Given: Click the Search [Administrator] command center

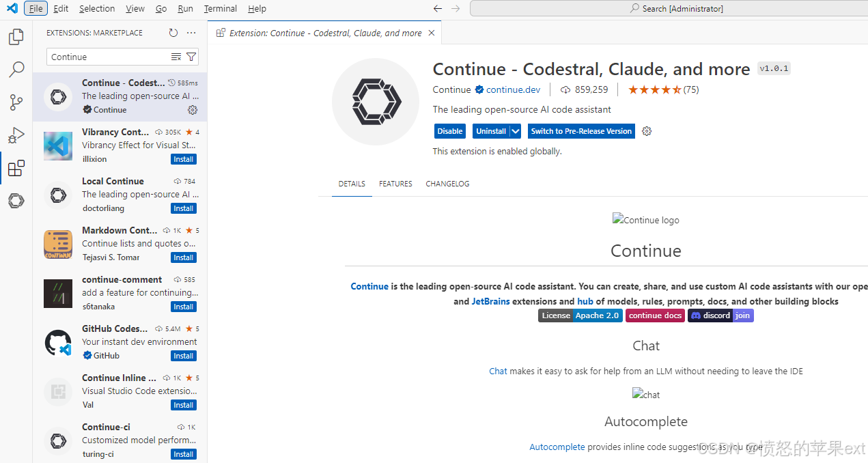Looking at the screenshot, I should (675, 9).
